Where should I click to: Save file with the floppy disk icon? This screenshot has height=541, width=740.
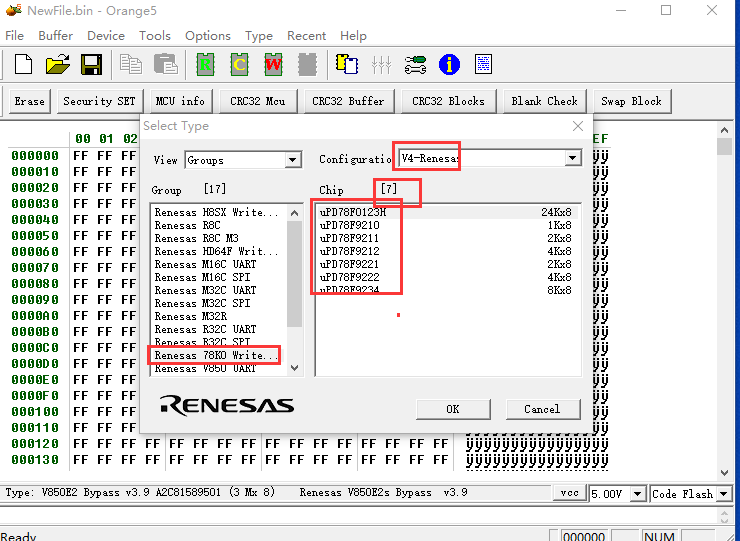pyautogui.click(x=92, y=64)
